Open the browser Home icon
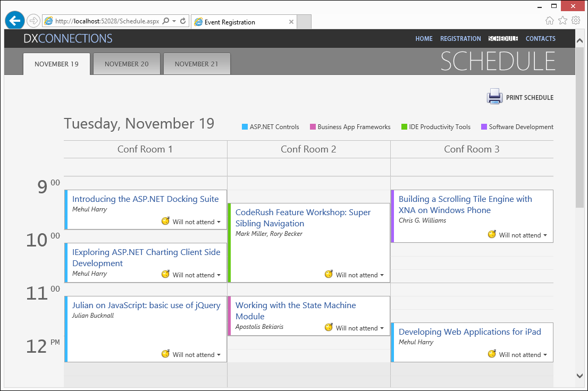Screen dimensions: 588x391 pyautogui.click(x=550, y=21)
